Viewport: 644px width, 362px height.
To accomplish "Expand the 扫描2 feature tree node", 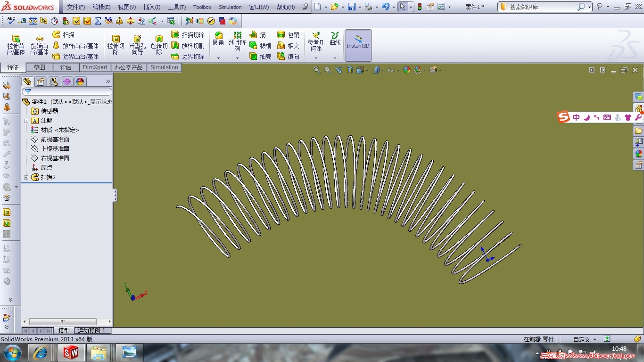I will pyautogui.click(x=26, y=177).
